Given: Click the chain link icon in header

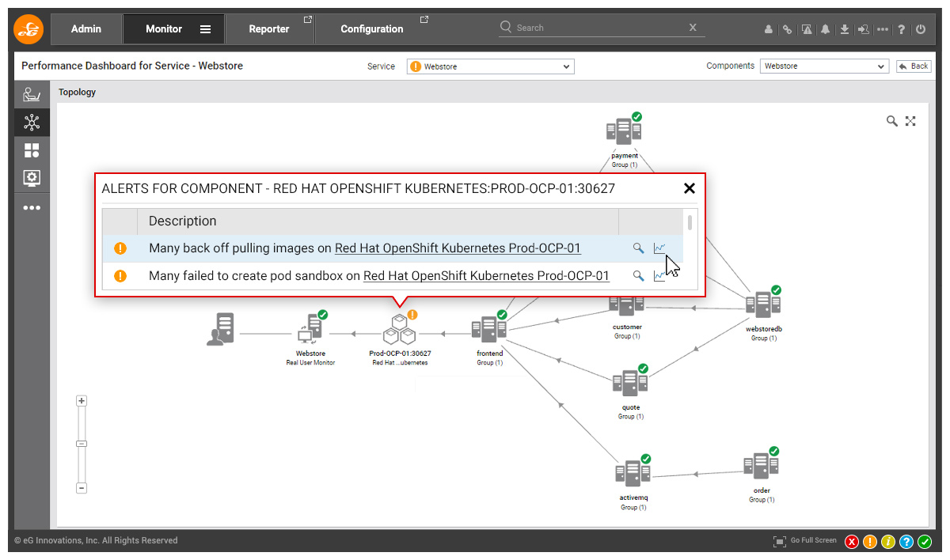Looking at the screenshot, I should 788,29.
